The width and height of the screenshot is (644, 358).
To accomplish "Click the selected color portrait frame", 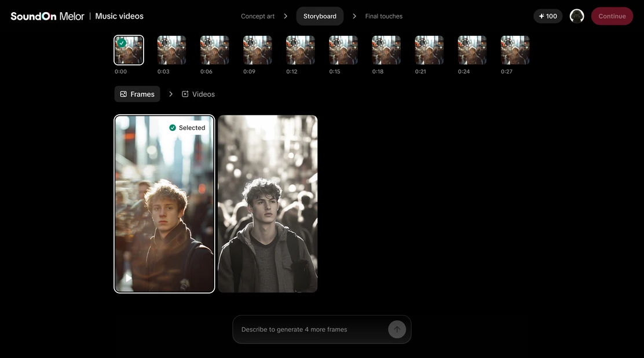I will click(164, 204).
